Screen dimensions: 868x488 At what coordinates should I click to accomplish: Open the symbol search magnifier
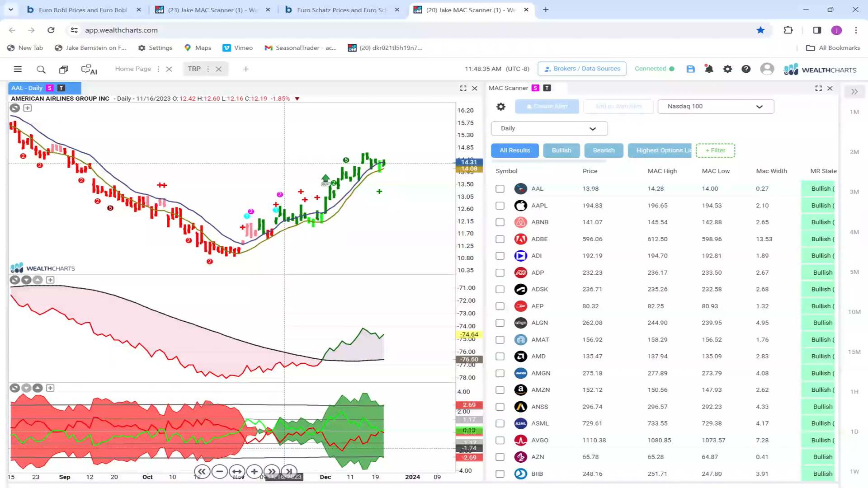click(x=41, y=69)
